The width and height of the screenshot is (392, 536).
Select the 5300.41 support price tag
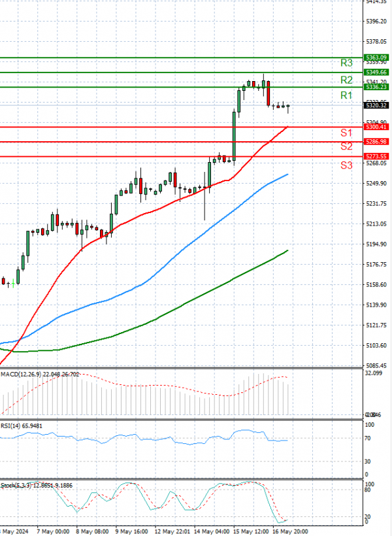[x=376, y=127]
